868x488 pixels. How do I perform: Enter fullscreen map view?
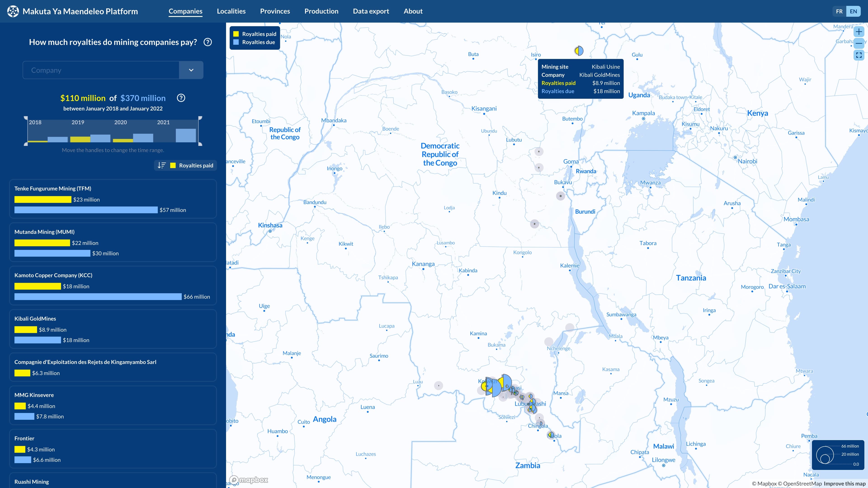(859, 55)
